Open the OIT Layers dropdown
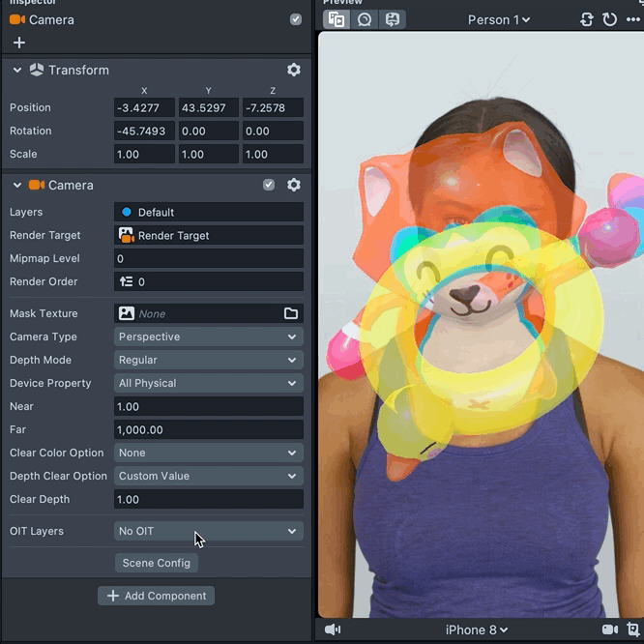Screen dimensions: 644x644 pyautogui.click(x=208, y=531)
